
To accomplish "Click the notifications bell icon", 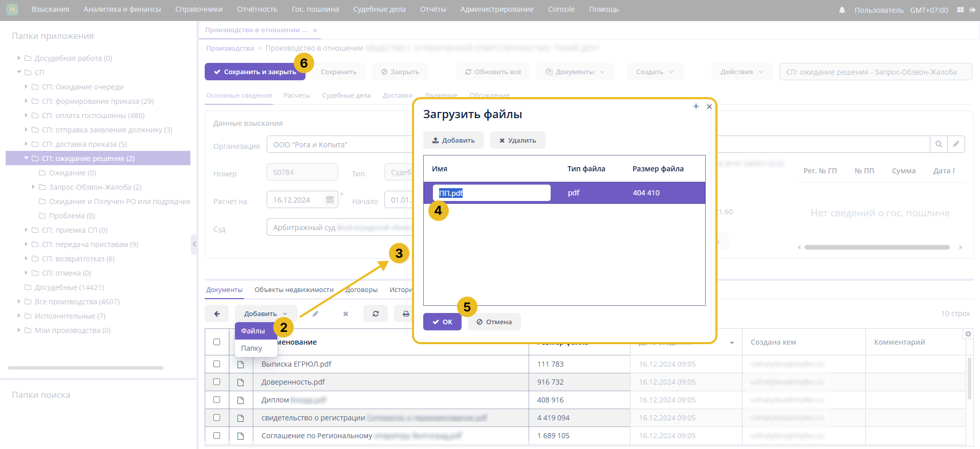I will tap(842, 10).
